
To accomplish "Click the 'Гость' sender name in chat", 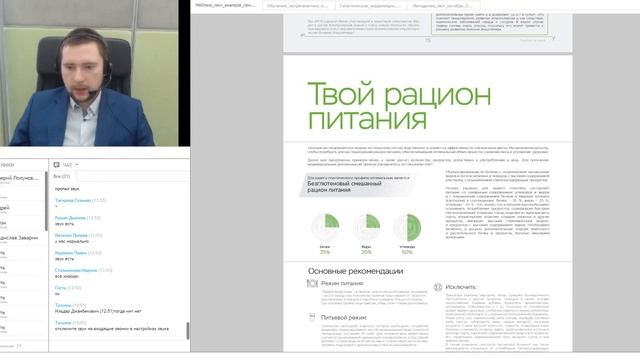I will click(60, 288).
